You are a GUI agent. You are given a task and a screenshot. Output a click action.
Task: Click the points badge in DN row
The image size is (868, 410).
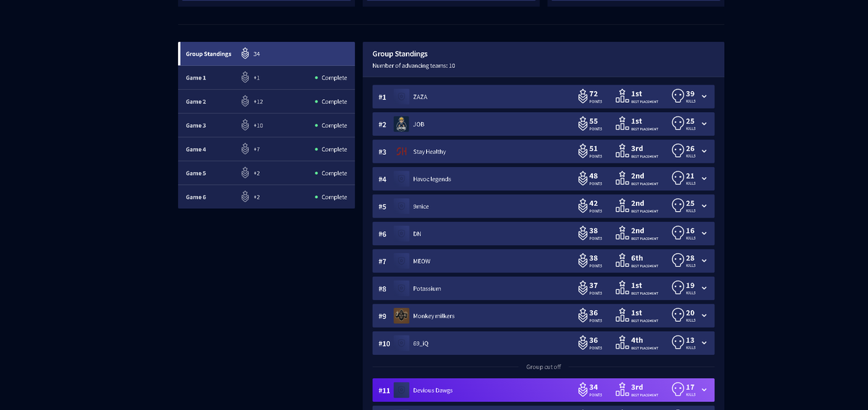click(582, 233)
